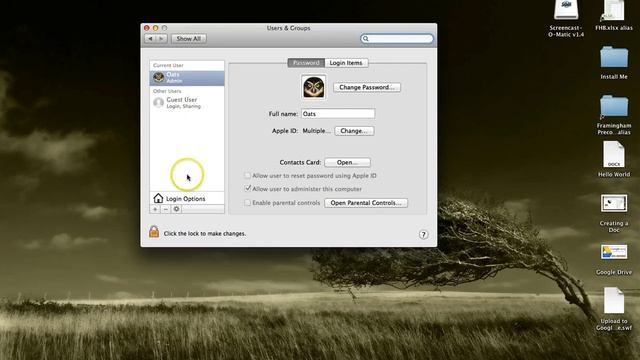Select Guest User in the list
Screen dimensions: 640x360
point(187,102)
